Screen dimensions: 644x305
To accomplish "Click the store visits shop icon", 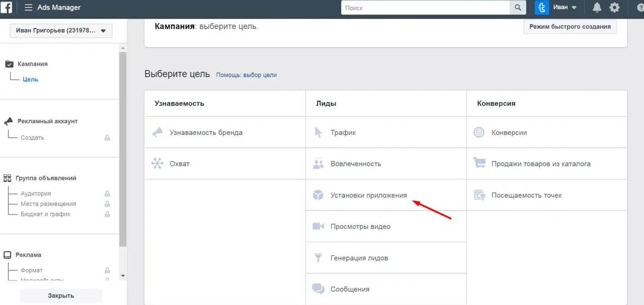I will pyautogui.click(x=479, y=195).
